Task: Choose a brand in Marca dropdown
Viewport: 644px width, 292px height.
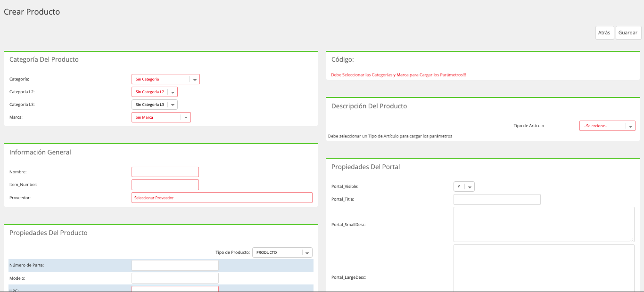Action: 161,117
